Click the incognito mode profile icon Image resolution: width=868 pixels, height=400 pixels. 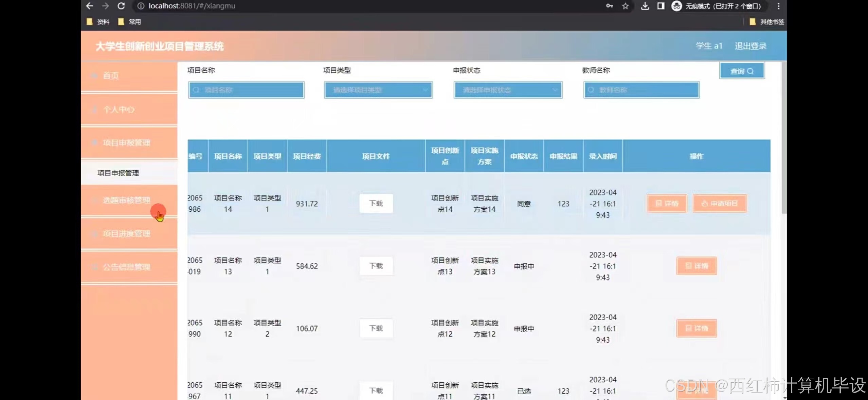(x=676, y=6)
